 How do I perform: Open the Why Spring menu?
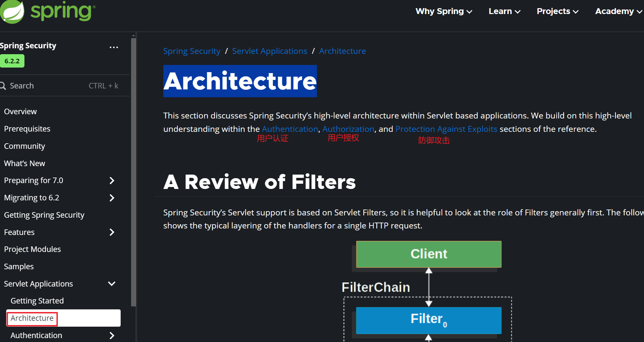click(444, 11)
